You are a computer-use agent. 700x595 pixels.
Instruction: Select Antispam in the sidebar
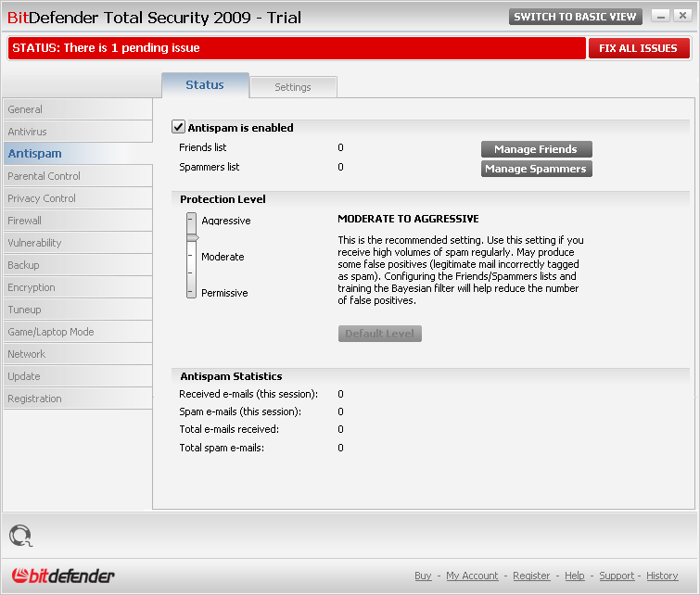(x=78, y=154)
